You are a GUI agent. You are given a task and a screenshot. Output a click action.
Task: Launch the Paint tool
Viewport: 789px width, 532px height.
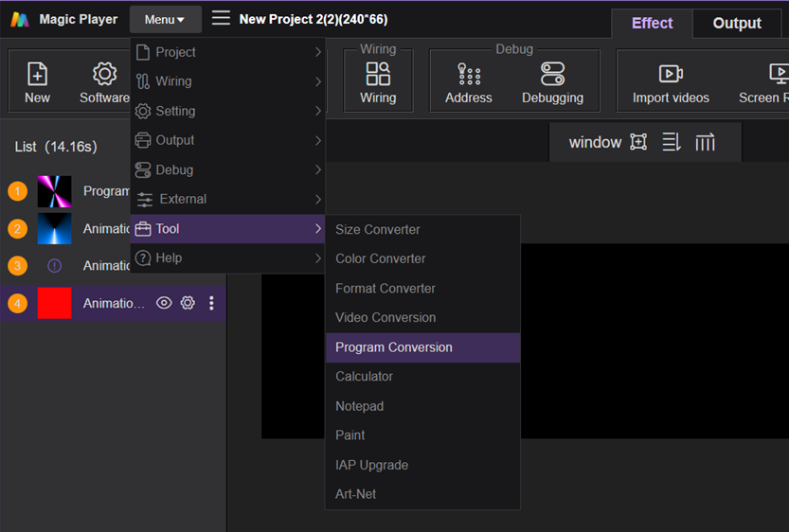click(x=422, y=435)
